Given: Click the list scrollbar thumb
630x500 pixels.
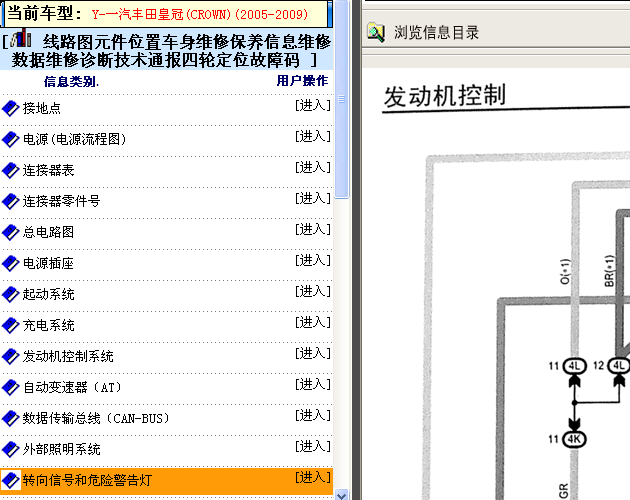Looking at the screenshot, I should tap(342, 99).
